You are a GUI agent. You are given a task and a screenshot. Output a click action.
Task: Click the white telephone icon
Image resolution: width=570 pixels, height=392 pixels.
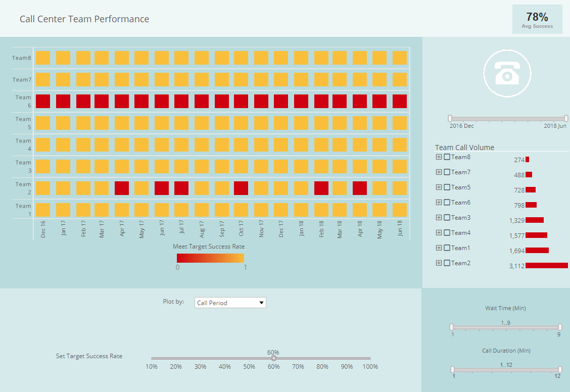point(507,73)
